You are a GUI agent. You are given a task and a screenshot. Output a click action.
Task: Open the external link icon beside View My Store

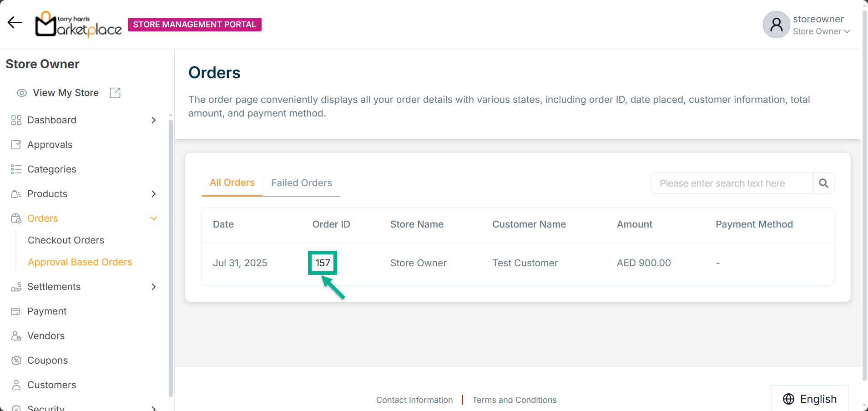click(115, 93)
